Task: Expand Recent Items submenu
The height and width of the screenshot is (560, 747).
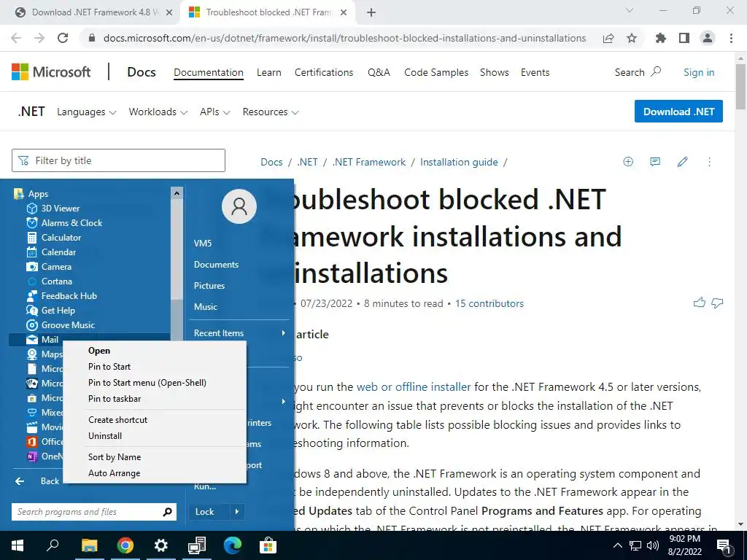Action: [x=239, y=332]
